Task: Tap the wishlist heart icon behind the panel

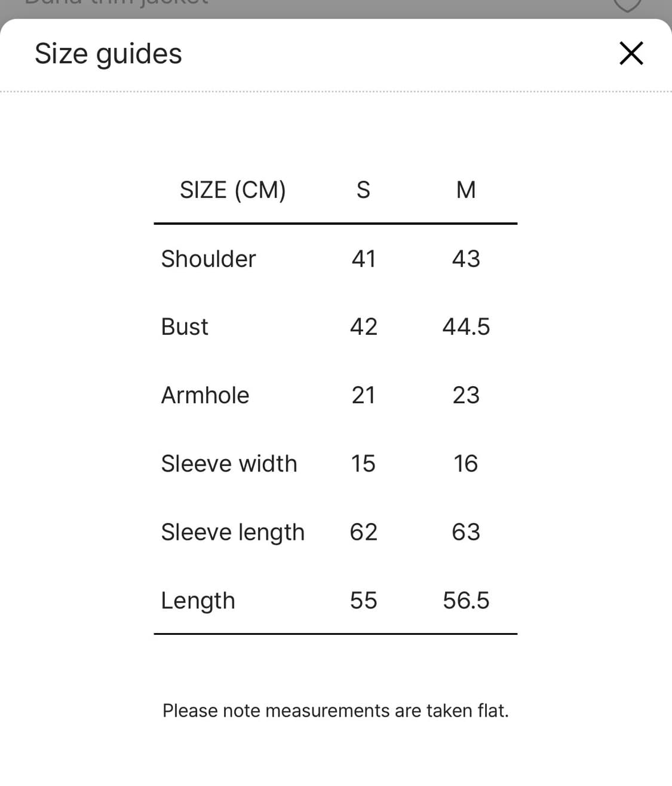Action: click(627, 5)
